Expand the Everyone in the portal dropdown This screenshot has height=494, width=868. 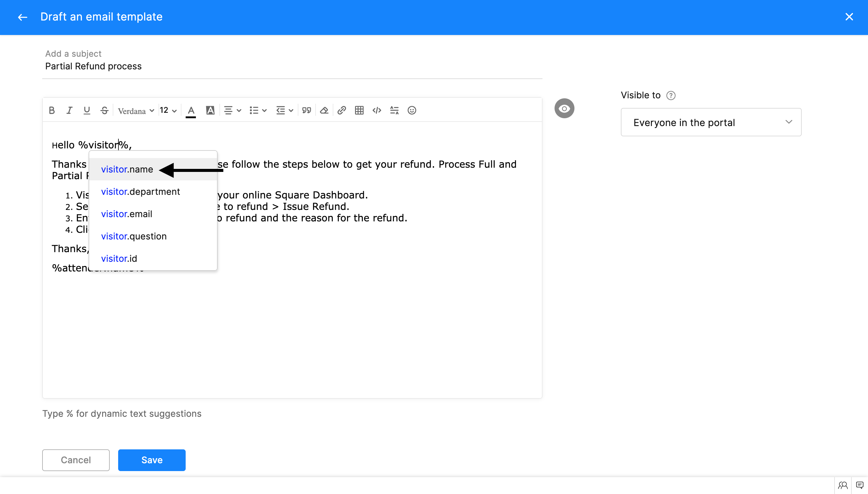[711, 122]
